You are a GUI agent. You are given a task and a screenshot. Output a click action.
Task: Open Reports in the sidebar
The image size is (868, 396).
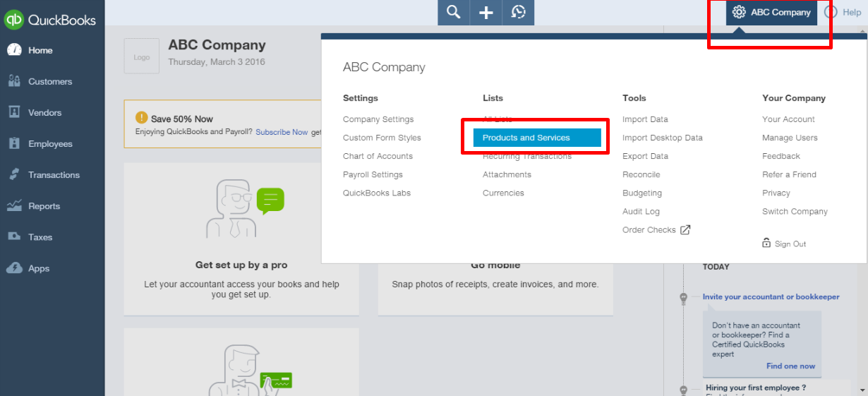(x=44, y=206)
